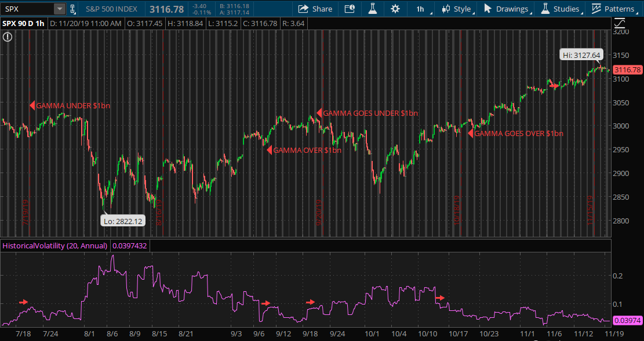
Task: Click the Patterns zigzag icon
Action: (x=597, y=9)
